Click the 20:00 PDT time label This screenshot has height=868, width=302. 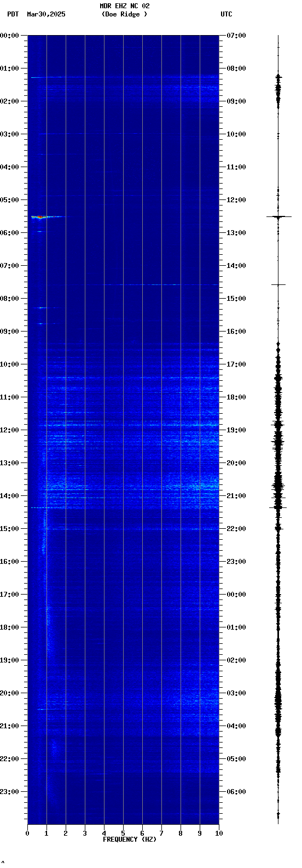click(9, 693)
